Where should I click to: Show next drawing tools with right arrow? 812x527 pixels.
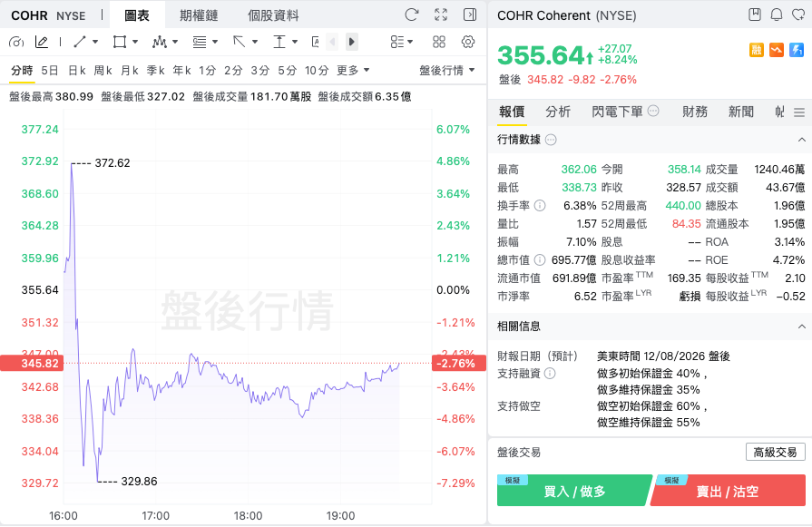tap(352, 42)
